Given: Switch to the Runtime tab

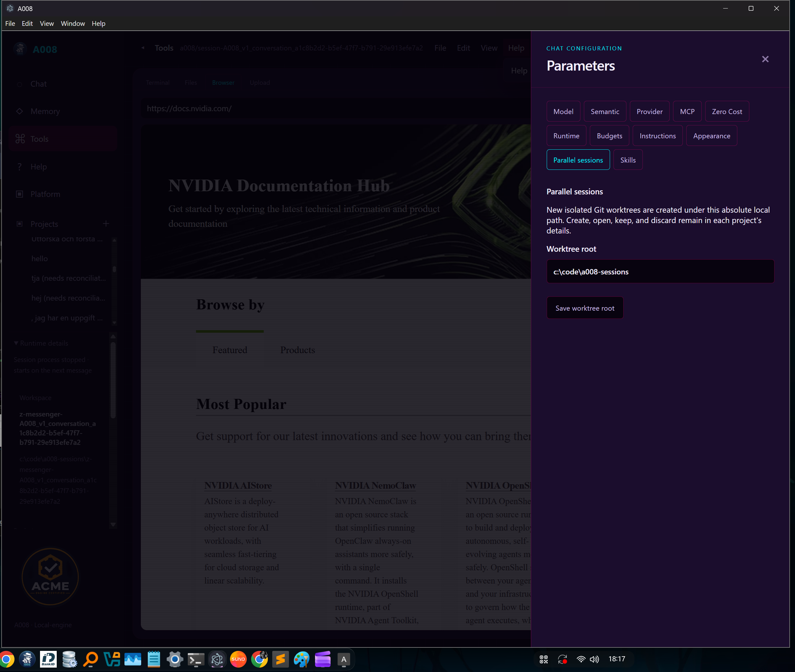Looking at the screenshot, I should tap(566, 135).
